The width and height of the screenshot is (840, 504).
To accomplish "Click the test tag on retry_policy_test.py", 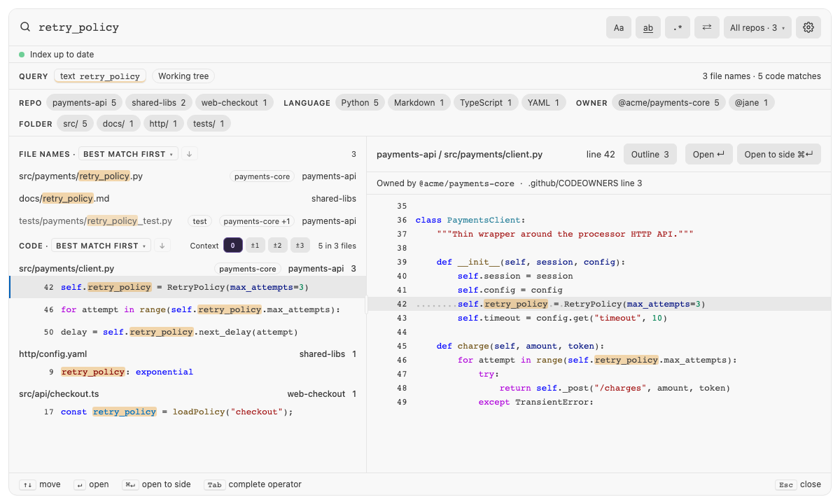I will pyautogui.click(x=200, y=221).
